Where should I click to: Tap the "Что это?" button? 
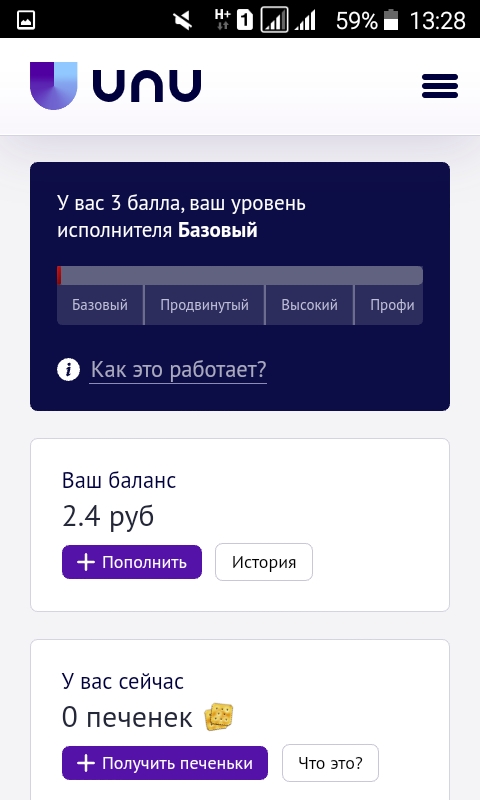[x=331, y=763]
